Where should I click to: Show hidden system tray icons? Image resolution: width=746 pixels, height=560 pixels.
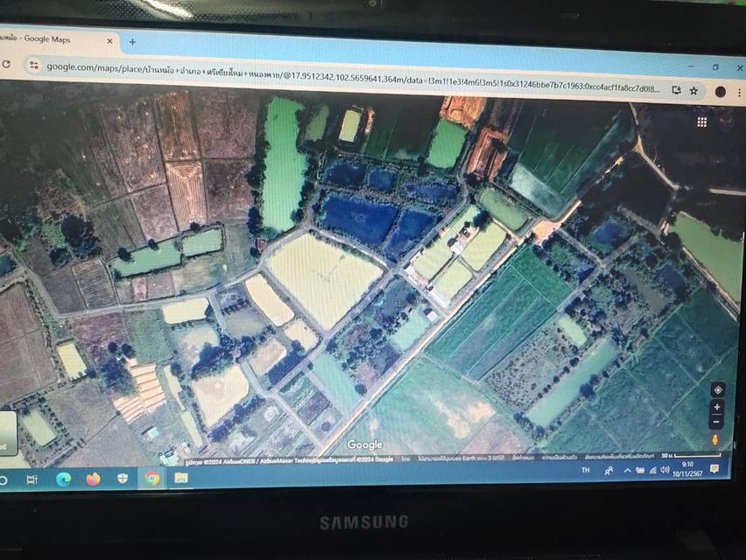[627, 471]
